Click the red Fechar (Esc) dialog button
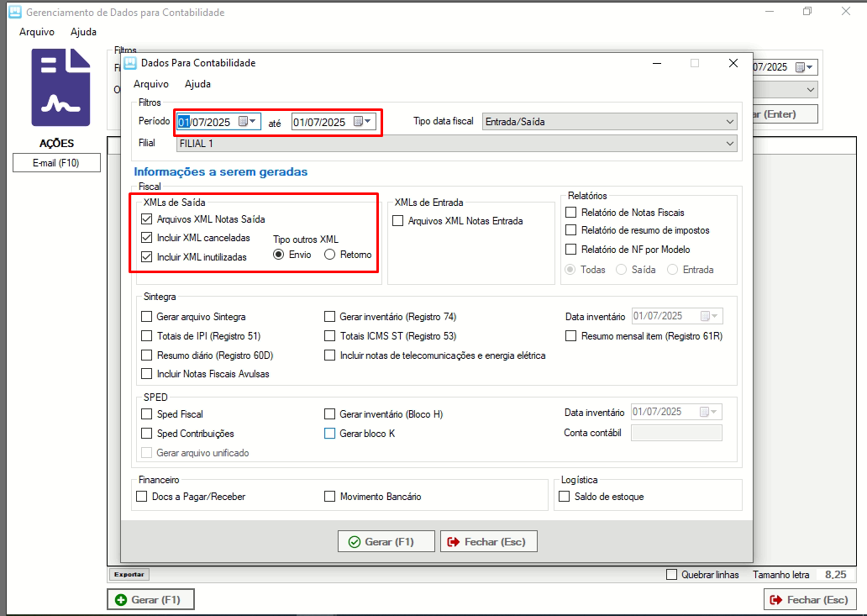Screen dimensions: 867x616 point(488,542)
